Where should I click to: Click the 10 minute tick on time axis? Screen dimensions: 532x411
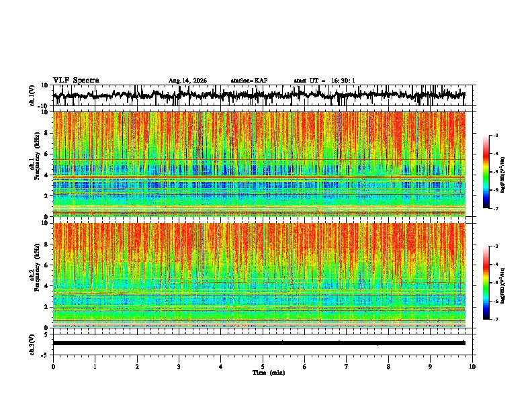pyautogui.click(x=472, y=367)
